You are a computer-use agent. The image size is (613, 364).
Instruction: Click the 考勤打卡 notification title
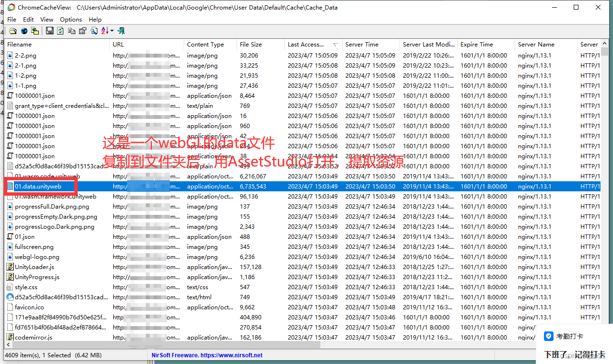coord(570,337)
